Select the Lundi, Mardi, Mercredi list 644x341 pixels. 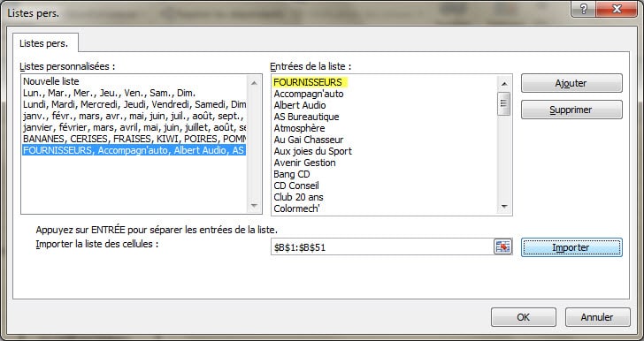click(134, 104)
